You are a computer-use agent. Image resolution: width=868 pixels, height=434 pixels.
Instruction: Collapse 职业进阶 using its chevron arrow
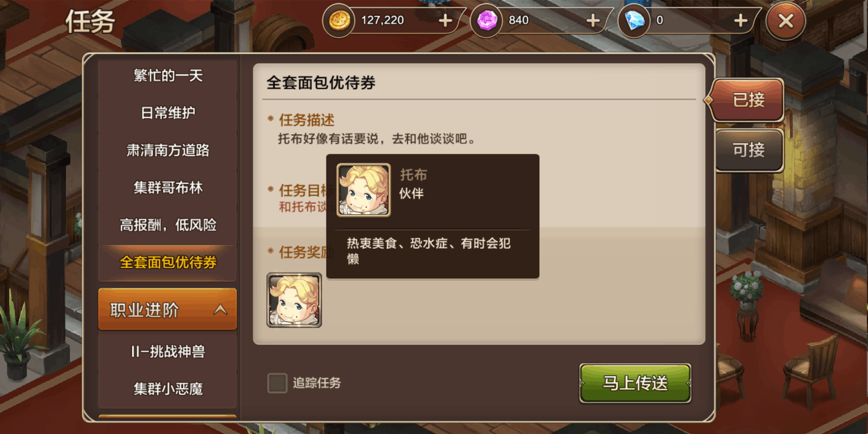[x=220, y=310]
